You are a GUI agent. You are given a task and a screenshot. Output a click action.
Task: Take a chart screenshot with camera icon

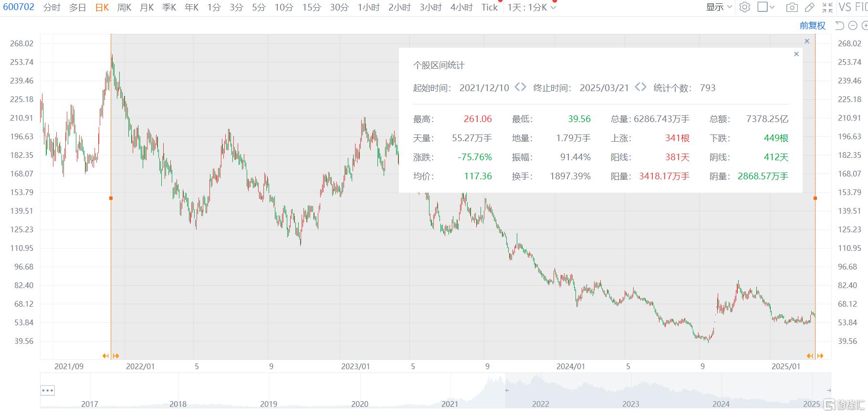[792, 7]
